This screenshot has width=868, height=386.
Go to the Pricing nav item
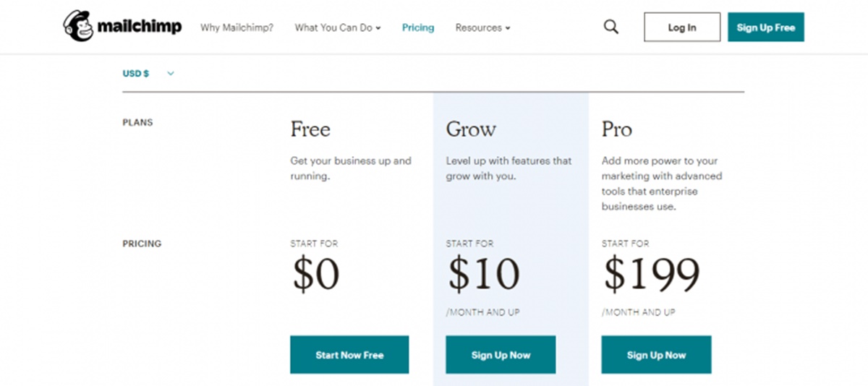[418, 28]
